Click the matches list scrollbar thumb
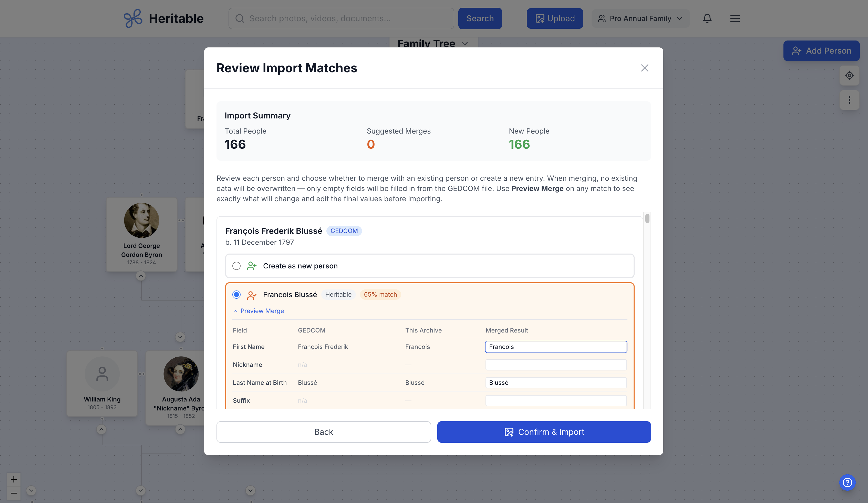This screenshot has height=503, width=868. [647, 218]
